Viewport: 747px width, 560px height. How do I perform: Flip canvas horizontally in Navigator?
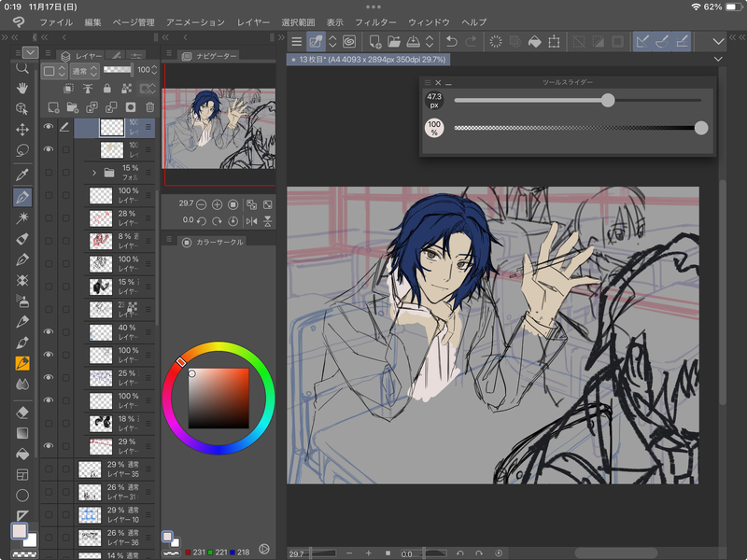coord(251,220)
